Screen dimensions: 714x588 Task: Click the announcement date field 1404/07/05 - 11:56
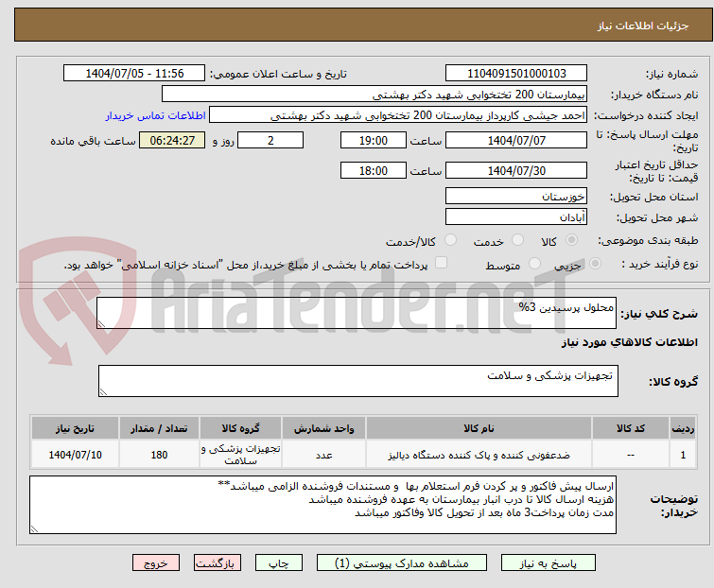(x=134, y=74)
